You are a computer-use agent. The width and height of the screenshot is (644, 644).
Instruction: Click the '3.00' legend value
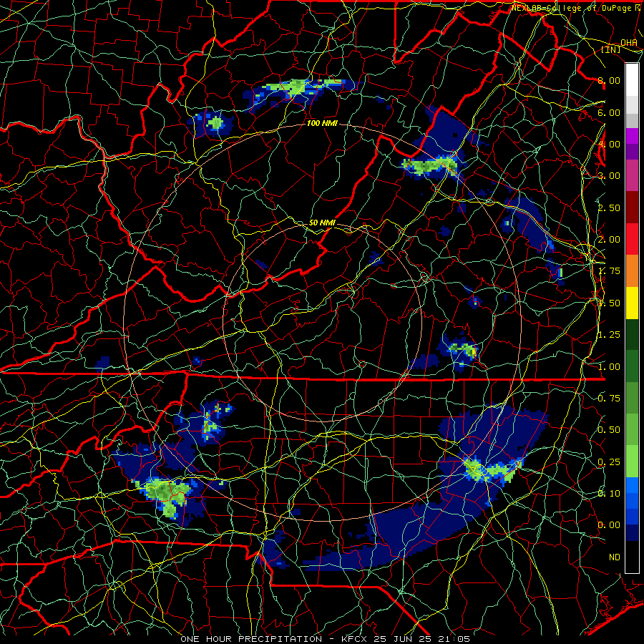pyautogui.click(x=609, y=176)
